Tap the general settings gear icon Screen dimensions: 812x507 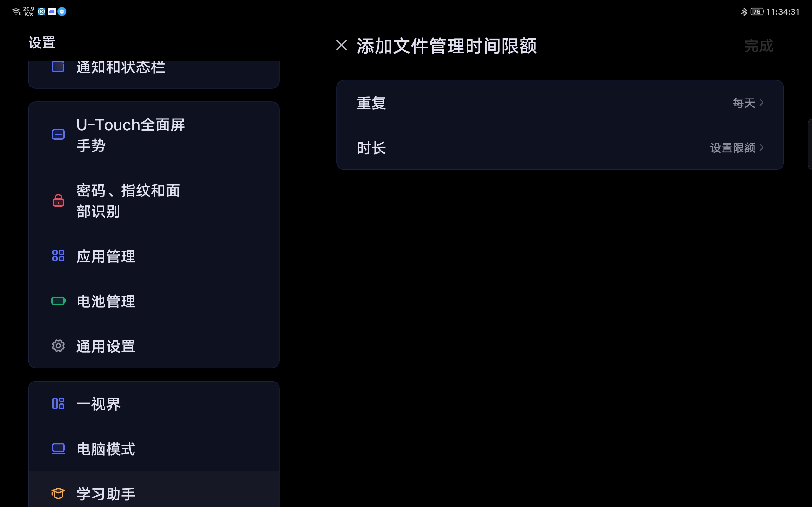click(x=58, y=346)
